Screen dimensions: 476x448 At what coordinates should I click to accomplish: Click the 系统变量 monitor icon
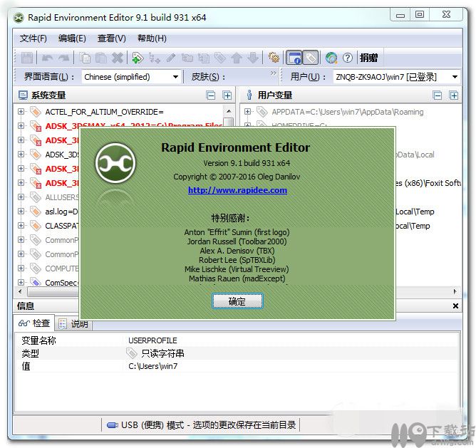[23, 95]
